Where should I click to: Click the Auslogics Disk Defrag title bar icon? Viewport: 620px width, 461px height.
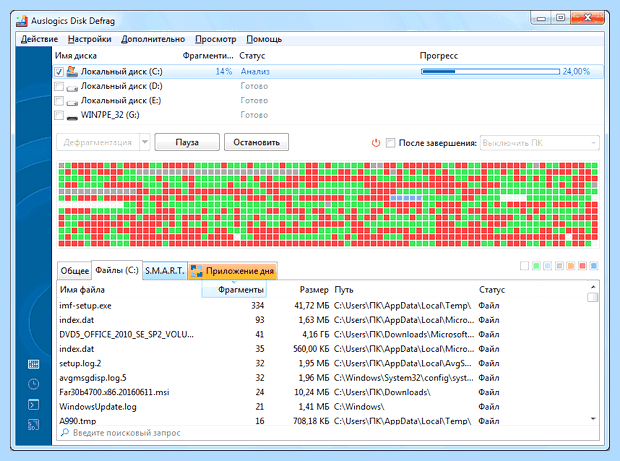tap(22, 21)
